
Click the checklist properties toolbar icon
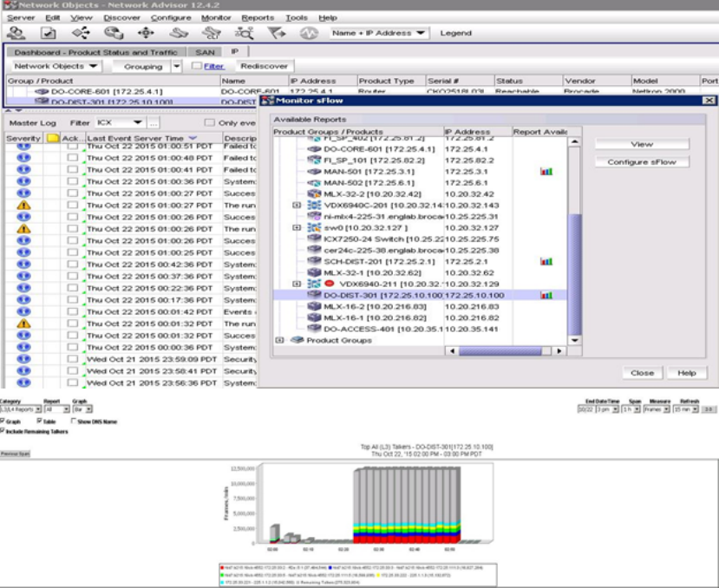pyautogui.click(x=49, y=33)
